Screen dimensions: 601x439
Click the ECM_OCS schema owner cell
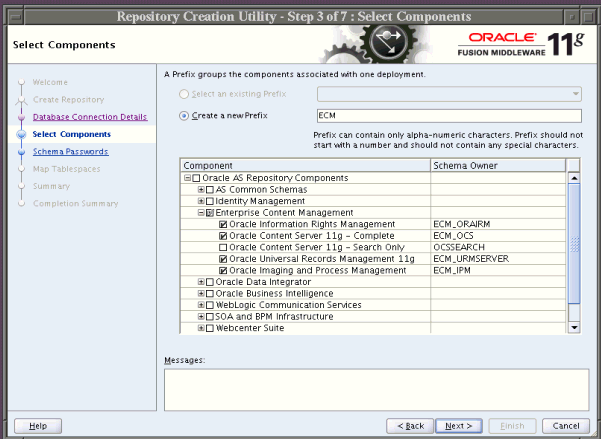coord(498,236)
